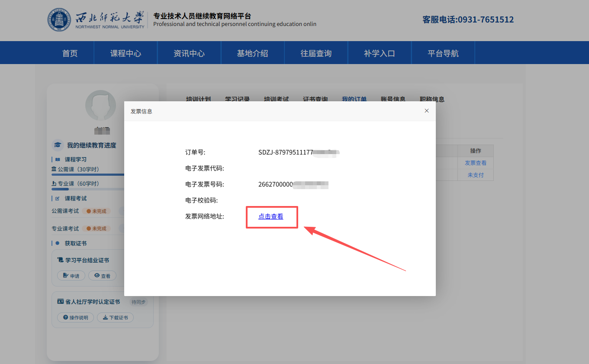Image resolution: width=589 pixels, height=364 pixels.
Task: Click 未完成 badge for 专业课考试
Action: pos(97,229)
